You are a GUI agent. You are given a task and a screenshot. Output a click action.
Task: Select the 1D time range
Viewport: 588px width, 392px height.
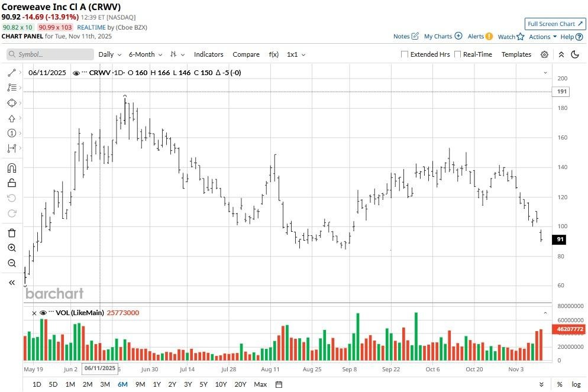tap(37, 384)
